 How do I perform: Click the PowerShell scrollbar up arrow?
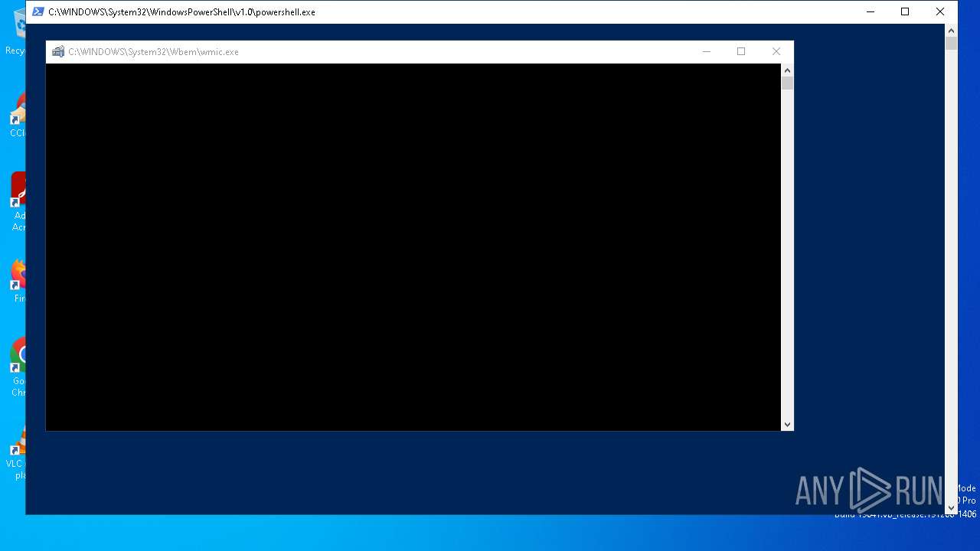[x=951, y=31]
